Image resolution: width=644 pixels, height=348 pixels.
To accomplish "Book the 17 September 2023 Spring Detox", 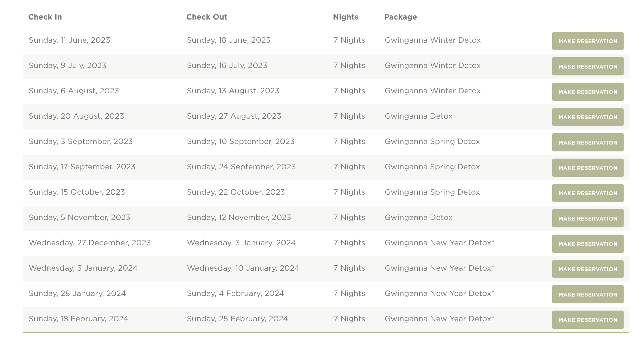I will tap(588, 168).
